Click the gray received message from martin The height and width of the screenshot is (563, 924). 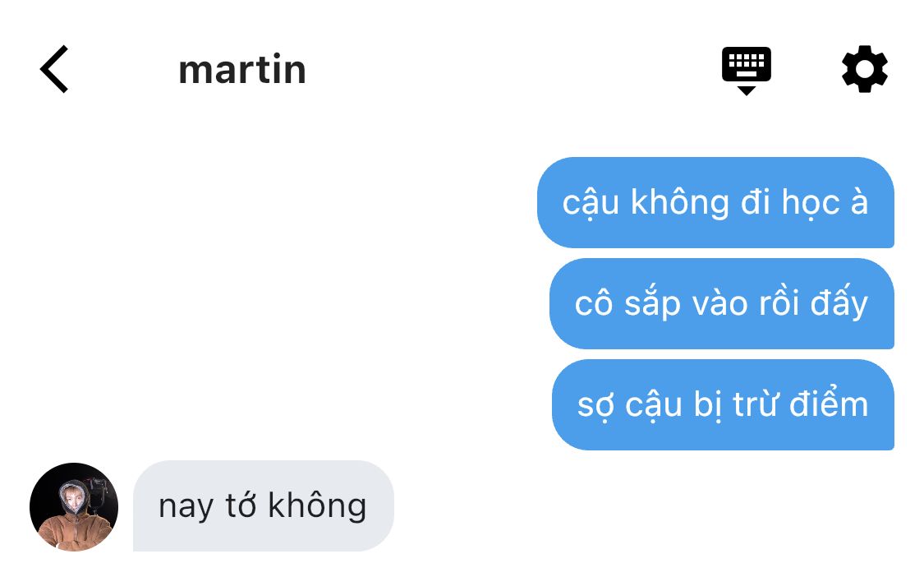tap(264, 505)
